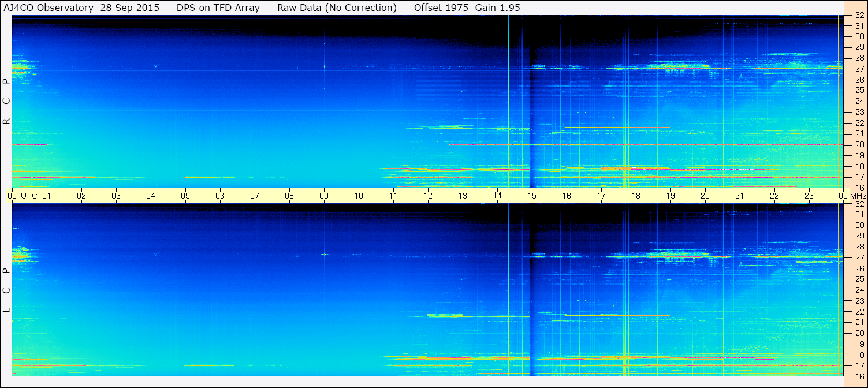
Task: Click the 20 MHz label on LCP scale
Action: pos(859,333)
